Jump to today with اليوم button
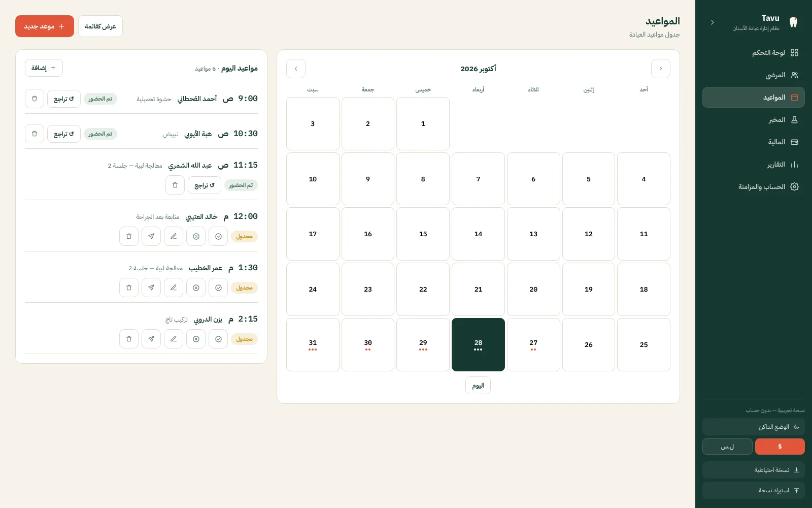 pos(478,386)
